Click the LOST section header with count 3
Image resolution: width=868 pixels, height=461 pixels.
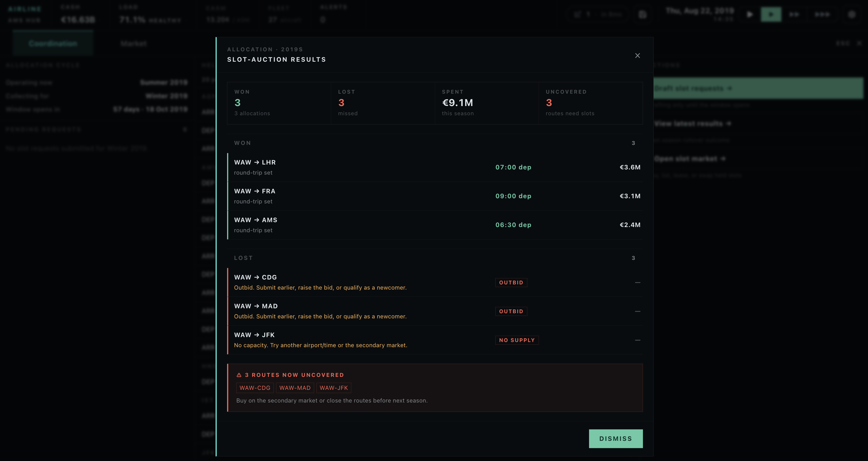pos(435,258)
